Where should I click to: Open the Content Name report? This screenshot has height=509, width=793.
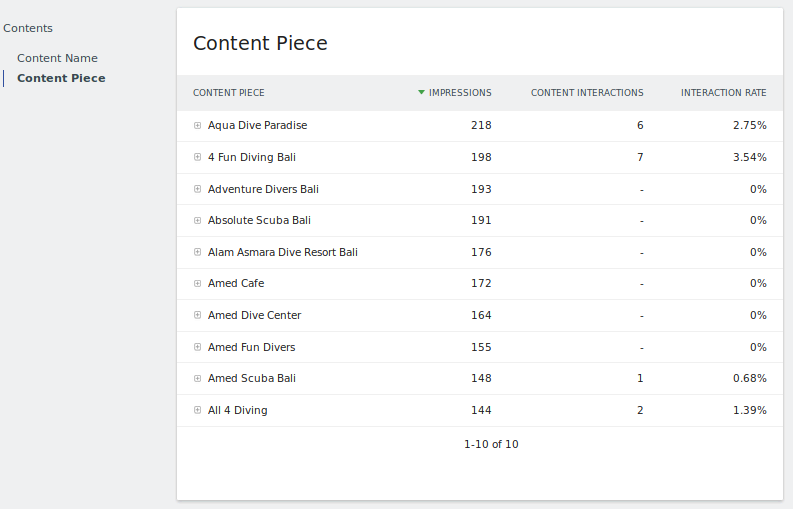(57, 58)
